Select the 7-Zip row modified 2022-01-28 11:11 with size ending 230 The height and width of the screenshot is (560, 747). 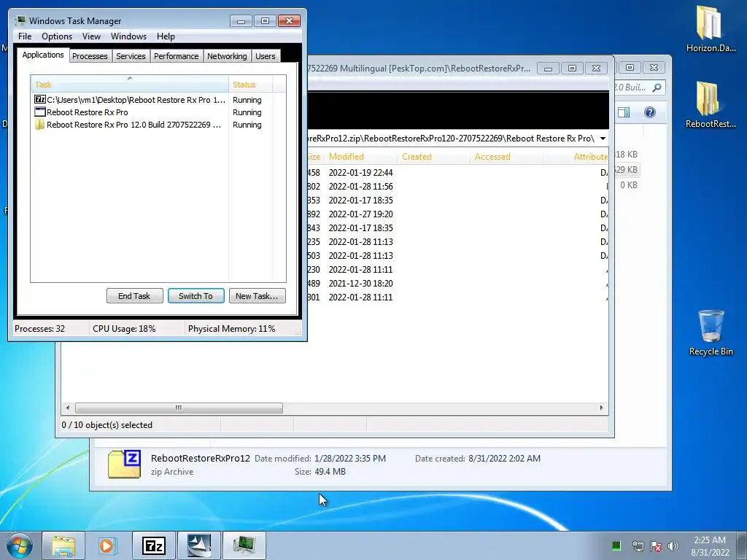[x=457, y=270]
